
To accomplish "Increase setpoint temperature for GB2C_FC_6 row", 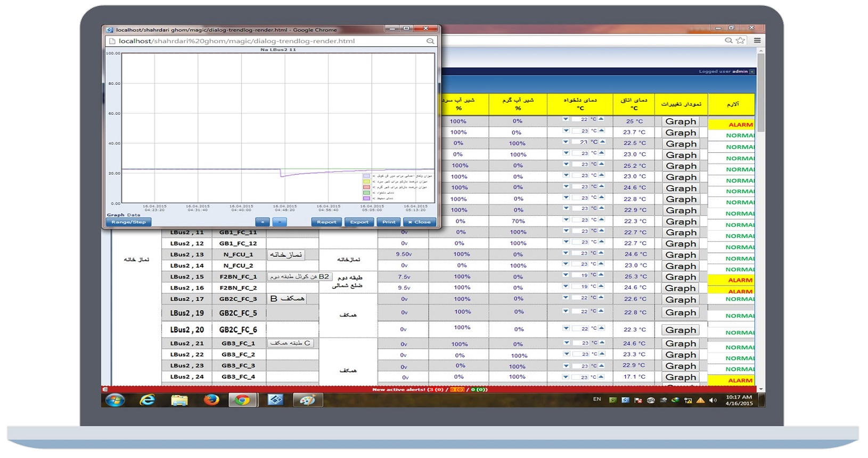I will click(x=601, y=328).
